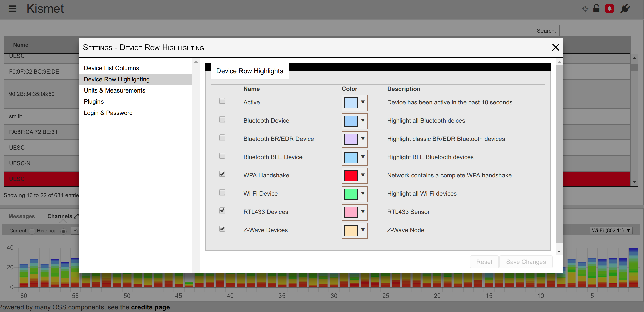
Task: Open the credits page link
Action: pyautogui.click(x=150, y=307)
